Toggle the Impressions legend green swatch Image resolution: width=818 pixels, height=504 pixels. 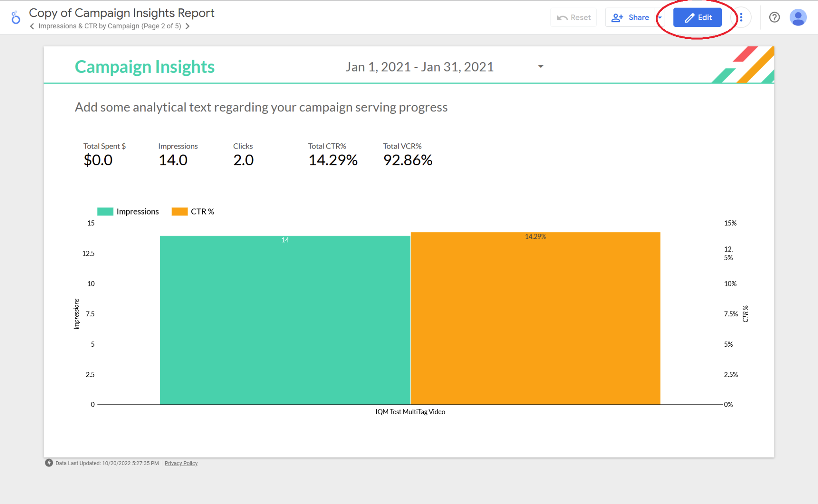click(x=105, y=212)
